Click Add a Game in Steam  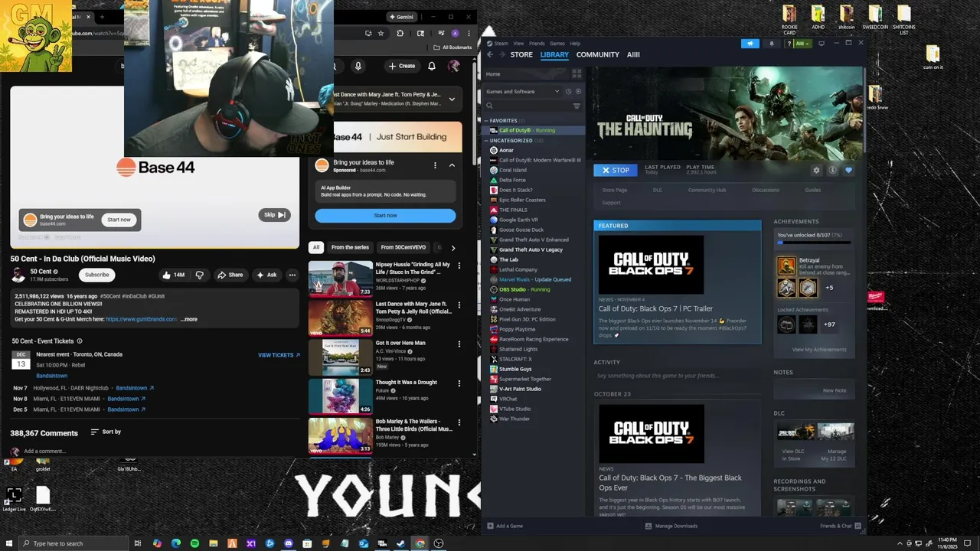505,527
